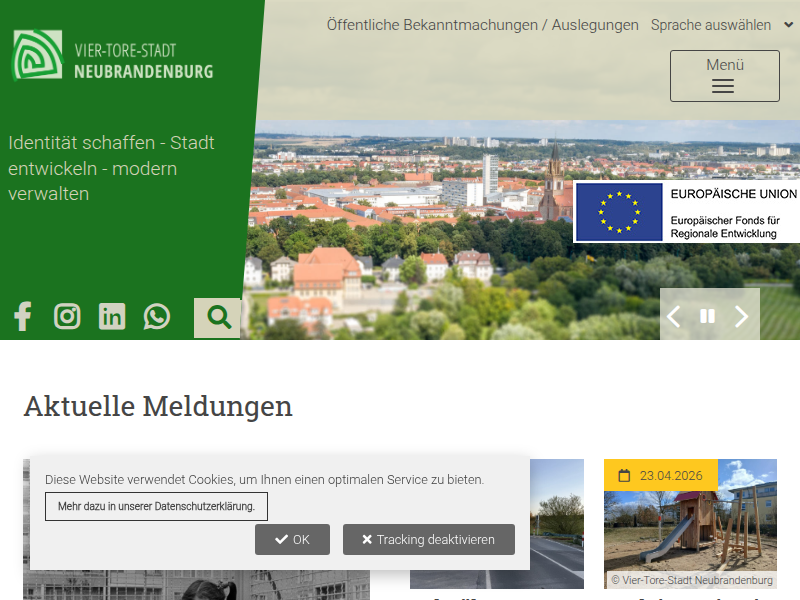Click Tracking deaktivieren button
Screen dimensions: 800x600
[428, 540]
